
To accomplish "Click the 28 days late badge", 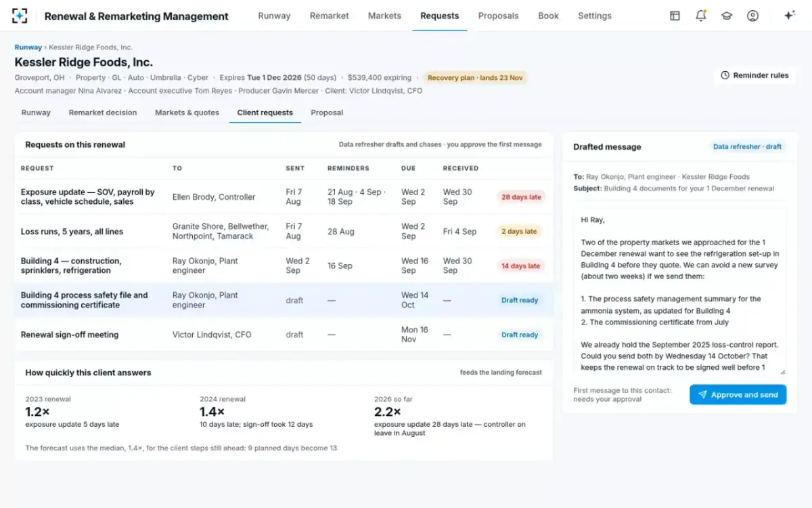I will tap(521, 197).
